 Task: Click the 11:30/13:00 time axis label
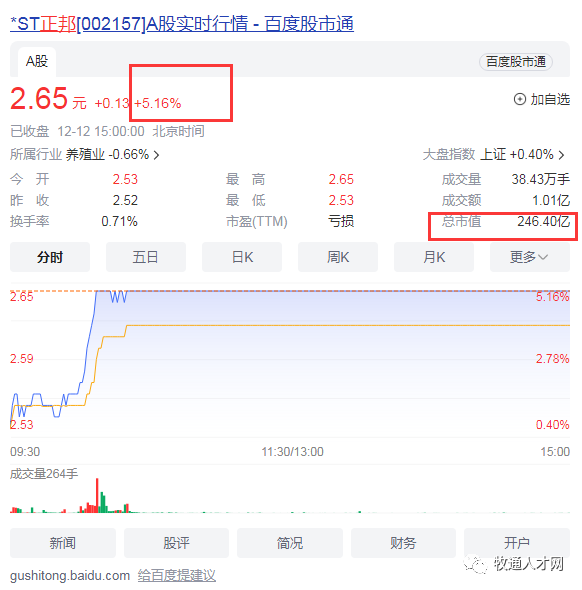(x=292, y=452)
